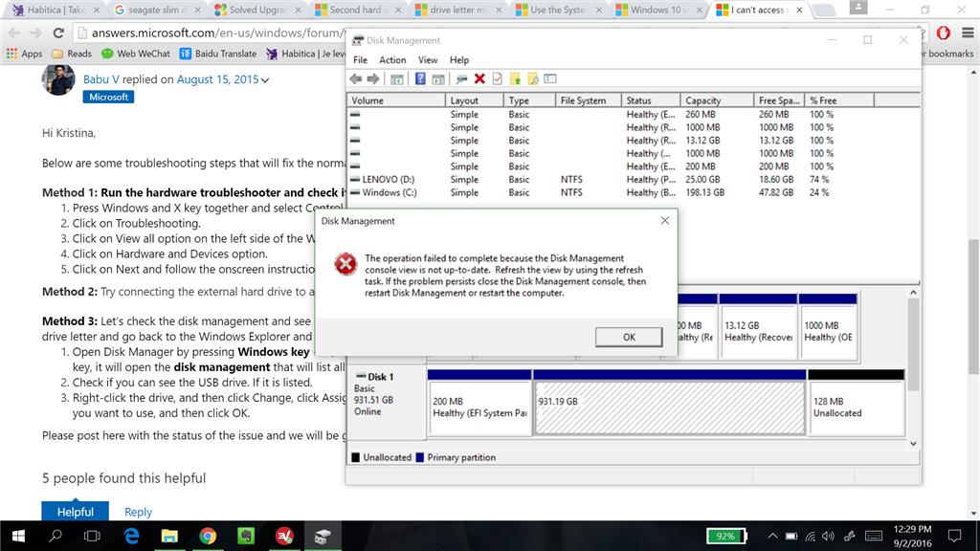Open Windows Start menu

[18, 536]
